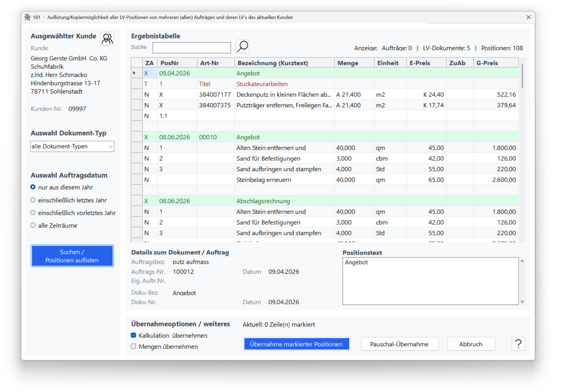This screenshot has height=392, width=570.
Task: Click 'Aktuell: 0 Zeile(n) markiert' status text
Action: 279,325
